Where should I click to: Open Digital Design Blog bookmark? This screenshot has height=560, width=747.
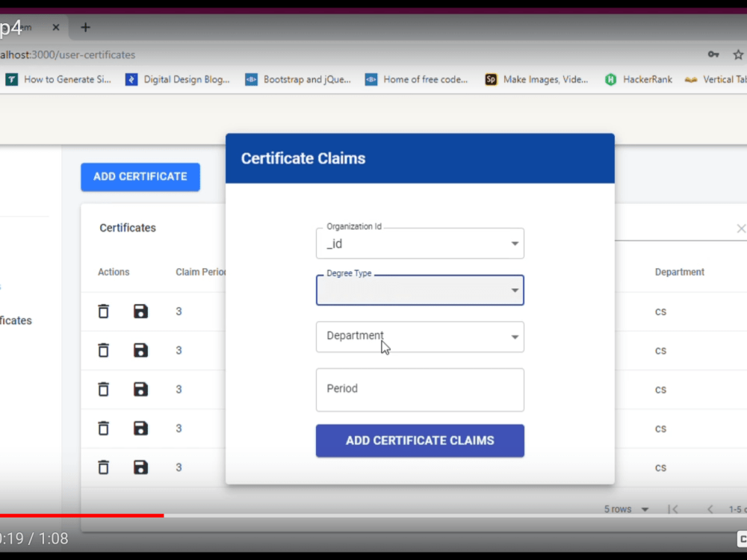(177, 80)
